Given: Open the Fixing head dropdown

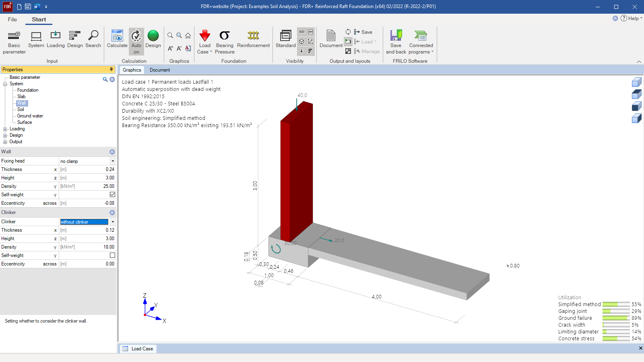Looking at the screenshot, I should point(113,161).
